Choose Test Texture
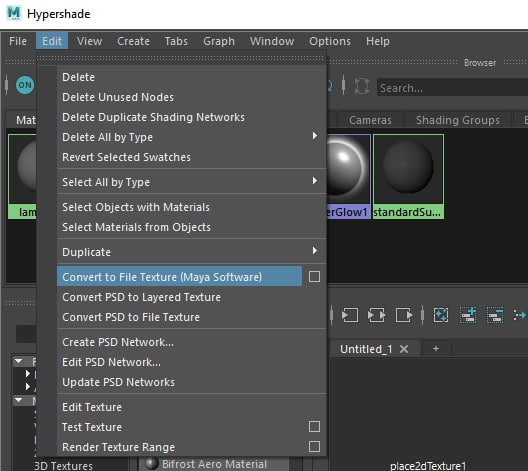 pyautogui.click(x=179, y=427)
